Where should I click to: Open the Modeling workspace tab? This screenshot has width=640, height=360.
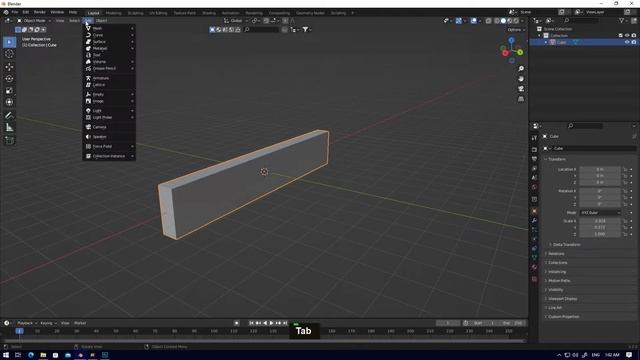click(x=113, y=13)
